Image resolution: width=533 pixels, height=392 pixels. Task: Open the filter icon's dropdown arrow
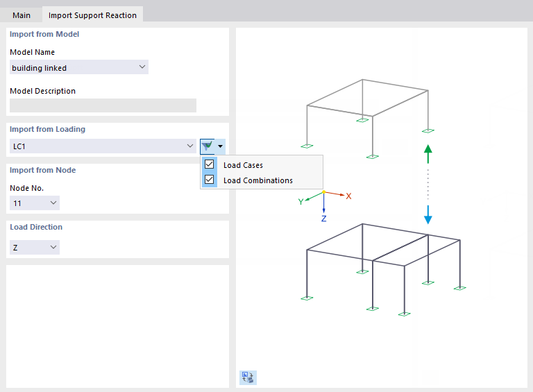click(220, 146)
